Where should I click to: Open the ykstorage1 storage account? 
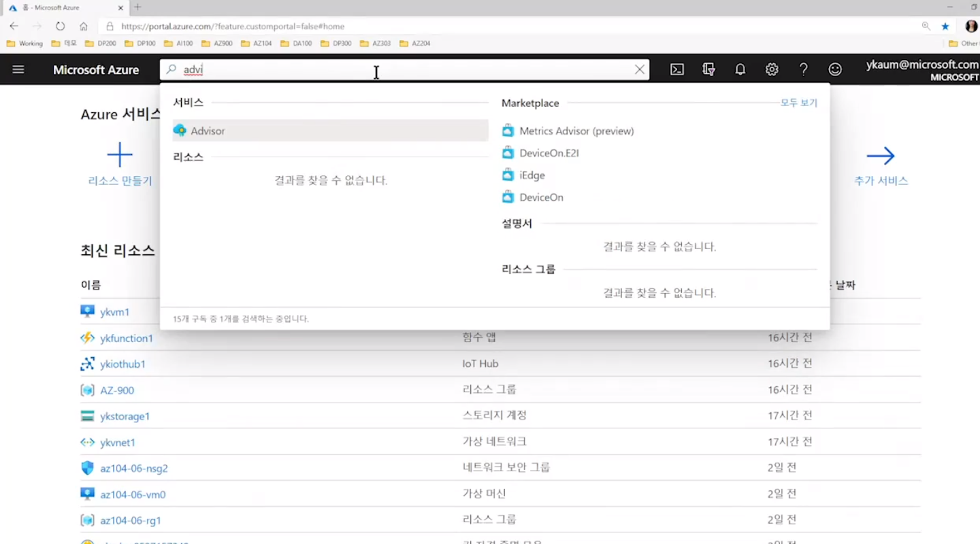pos(125,416)
